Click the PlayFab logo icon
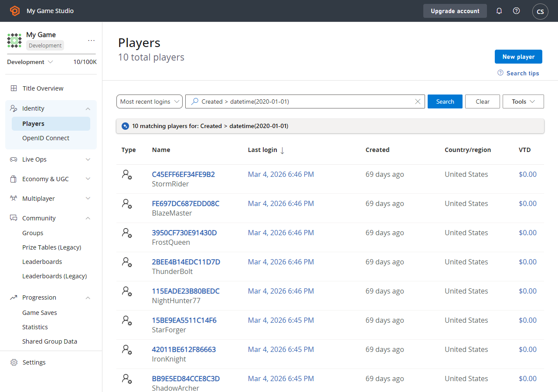This screenshot has height=392, width=558. pyautogui.click(x=15, y=11)
